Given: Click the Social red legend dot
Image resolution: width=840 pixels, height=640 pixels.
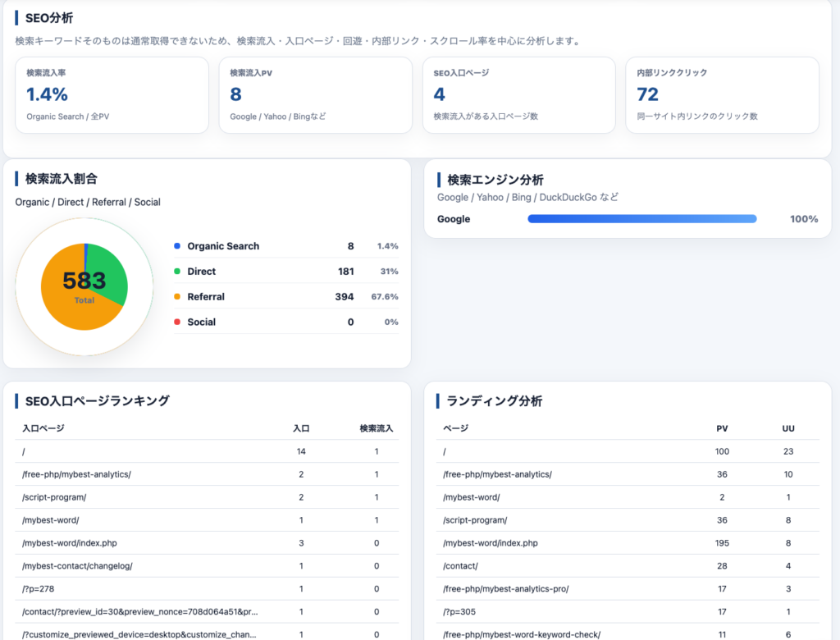Looking at the screenshot, I should pos(177,322).
